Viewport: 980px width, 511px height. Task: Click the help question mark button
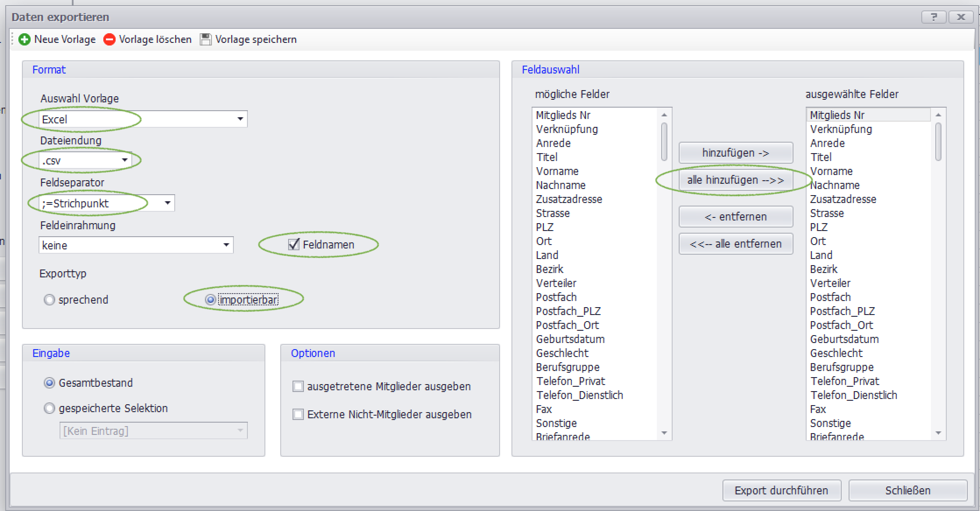pos(933,17)
